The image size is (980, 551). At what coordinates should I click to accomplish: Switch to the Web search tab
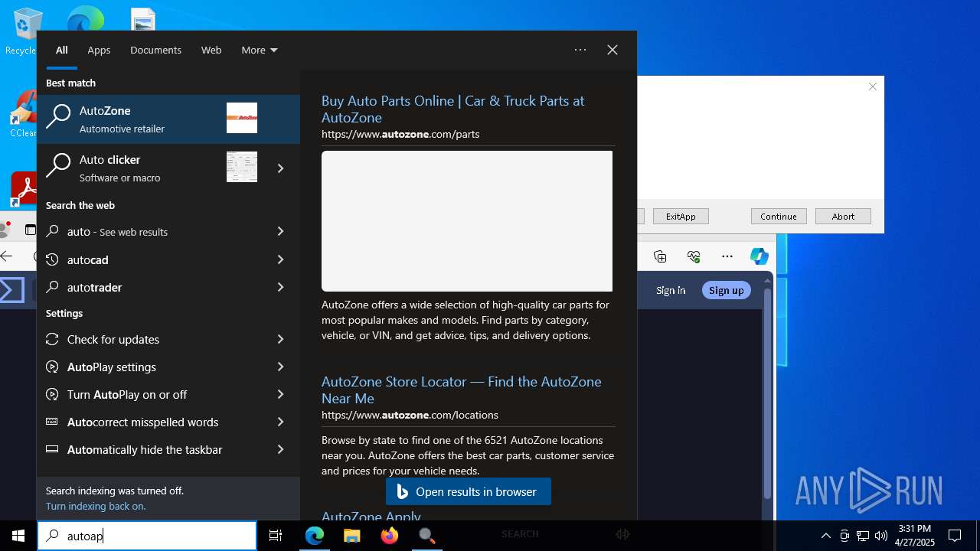pos(211,50)
